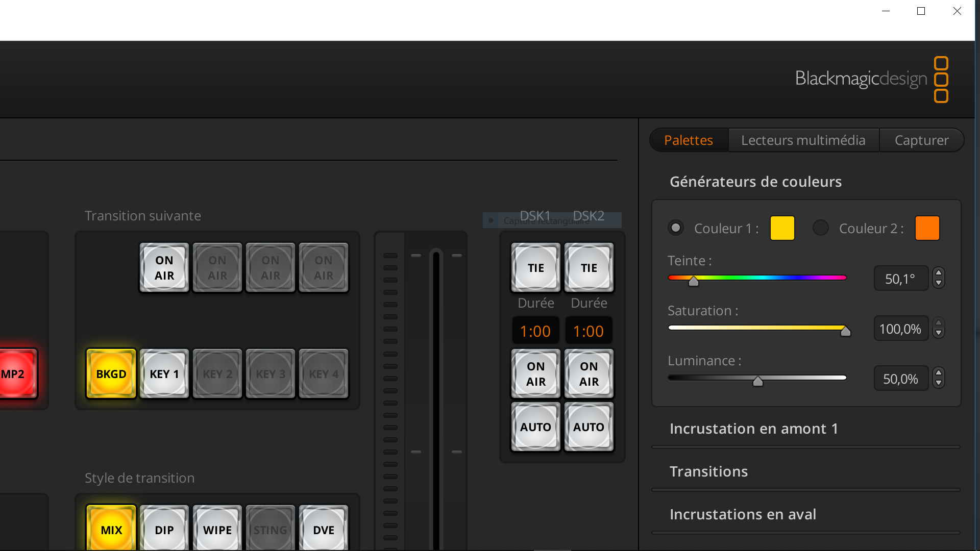Put DSK2 ON AIR
Viewport: 980px width, 551px height.
click(x=589, y=374)
